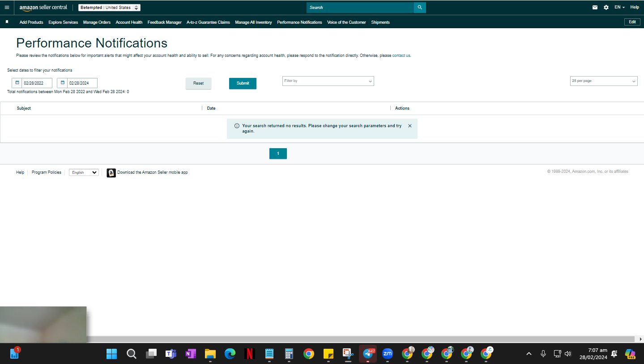644x364 pixels.
Task: Expand the Filter by dropdown
Action: (x=328, y=81)
